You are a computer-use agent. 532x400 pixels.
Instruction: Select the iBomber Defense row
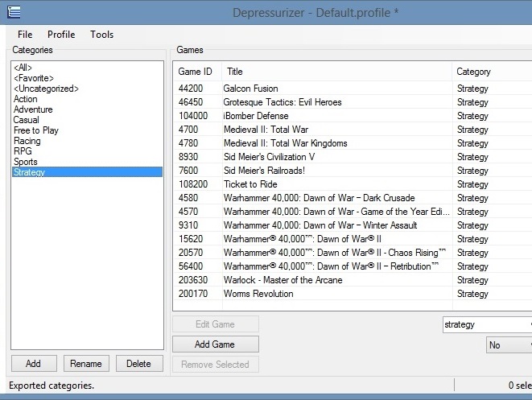coord(353,116)
